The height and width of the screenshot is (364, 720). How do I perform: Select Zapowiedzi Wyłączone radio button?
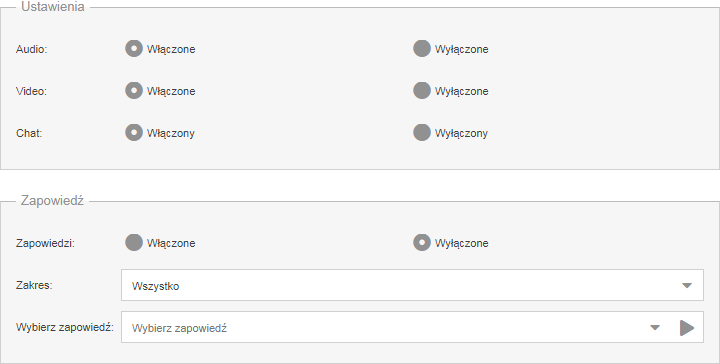[422, 242]
